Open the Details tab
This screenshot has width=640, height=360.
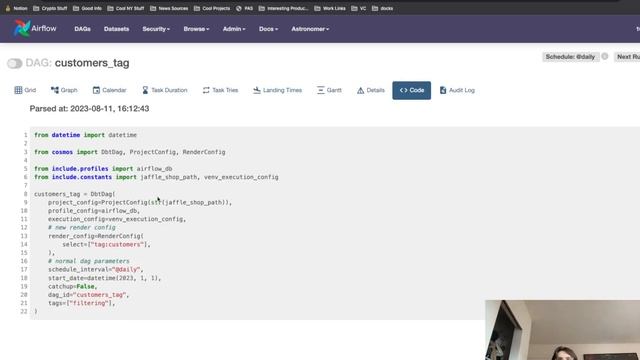pos(371,90)
